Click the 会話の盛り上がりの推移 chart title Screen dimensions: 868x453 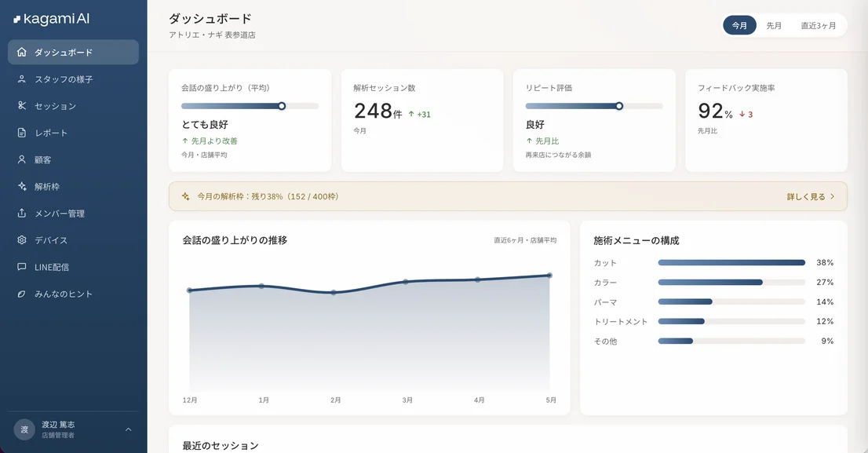(235, 240)
